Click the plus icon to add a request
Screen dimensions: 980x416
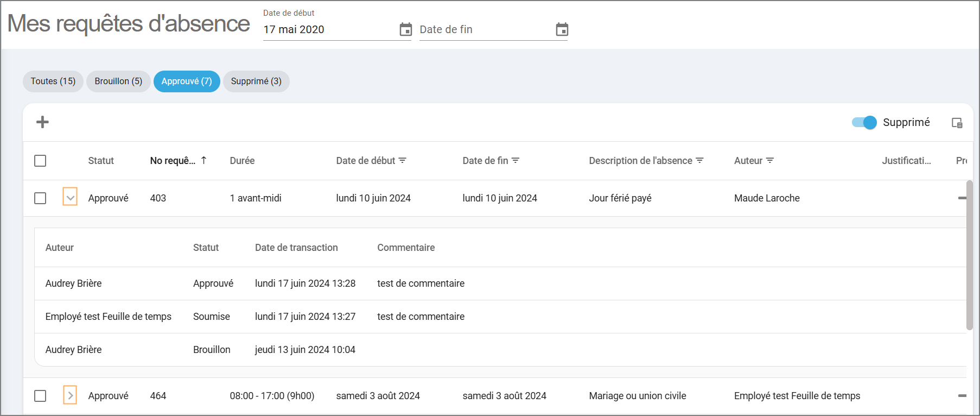point(42,122)
